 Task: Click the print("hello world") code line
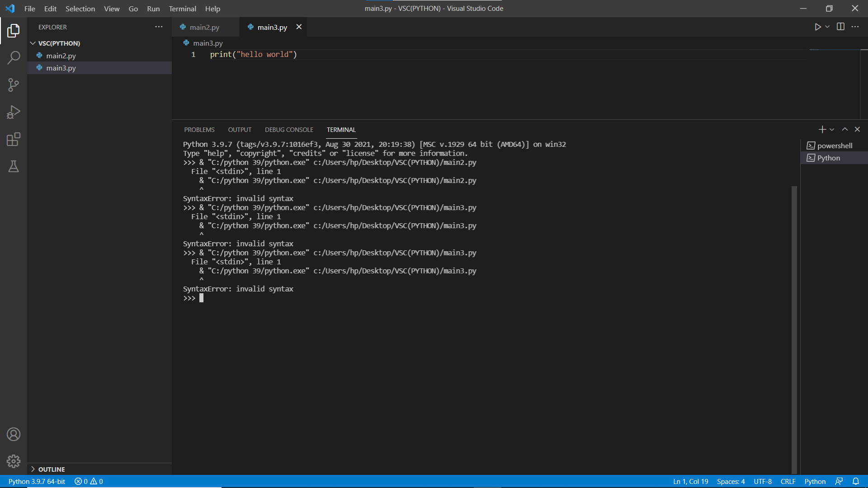click(253, 54)
